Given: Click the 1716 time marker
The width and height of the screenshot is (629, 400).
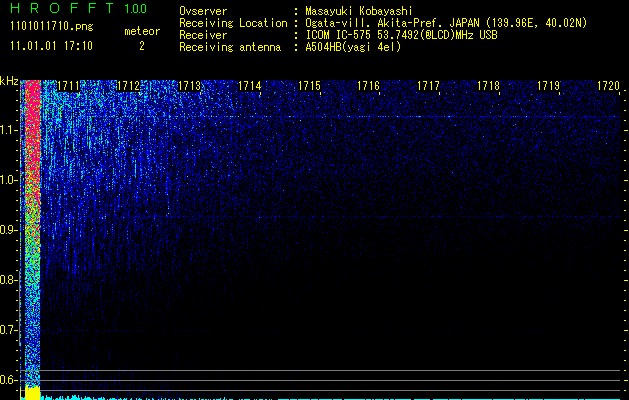Looking at the screenshot, I should 369,86.
